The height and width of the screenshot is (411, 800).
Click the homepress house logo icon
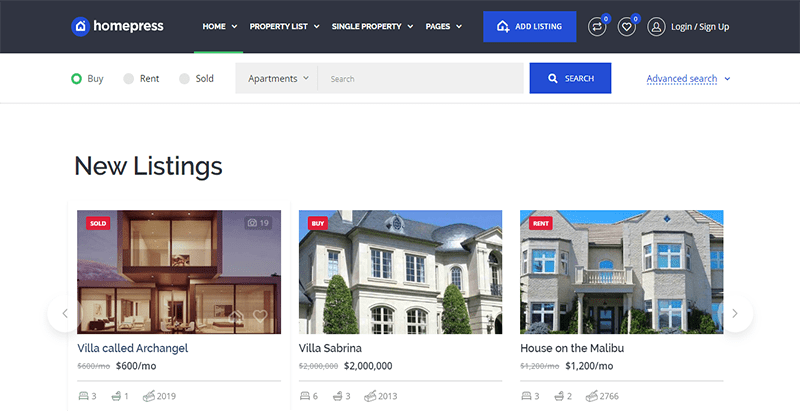[x=80, y=27]
